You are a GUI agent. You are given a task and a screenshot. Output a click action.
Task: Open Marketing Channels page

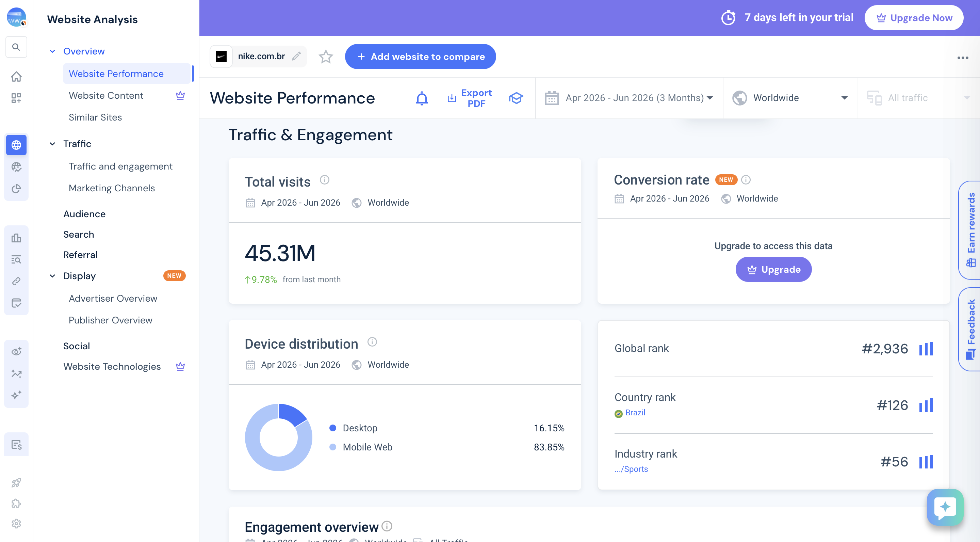(127, 188)
